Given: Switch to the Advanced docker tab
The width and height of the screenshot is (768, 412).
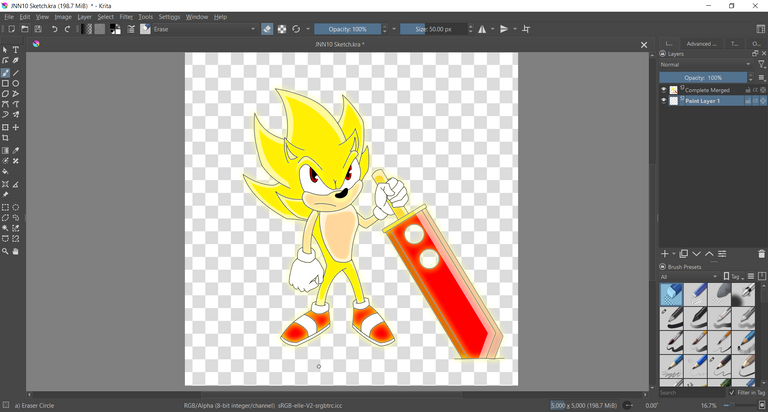Looking at the screenshot, I should point(701,44).
